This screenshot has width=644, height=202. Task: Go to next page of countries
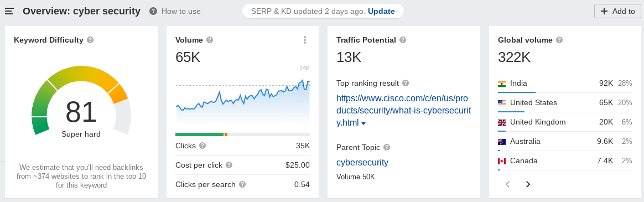[528, 184]
